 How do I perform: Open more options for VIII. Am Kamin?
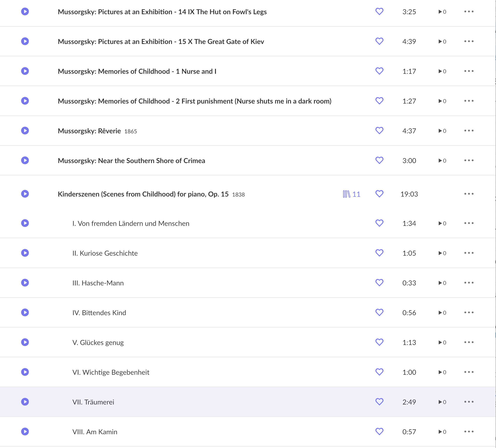[469, 432]
